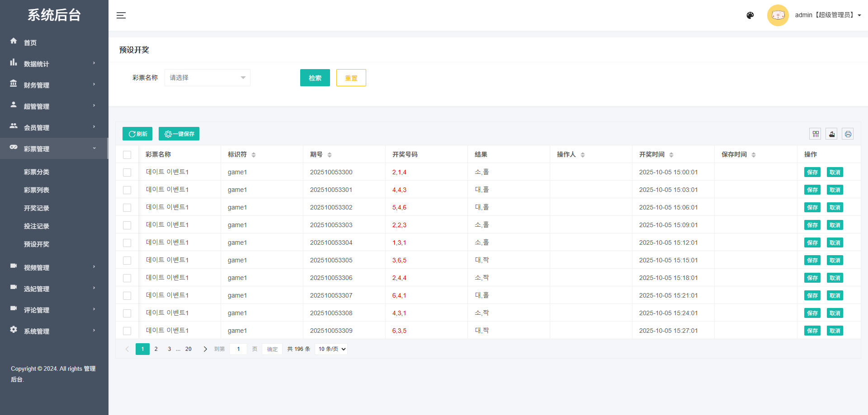
Task: Check the select-all checkbox in table header
Action: 127,154
